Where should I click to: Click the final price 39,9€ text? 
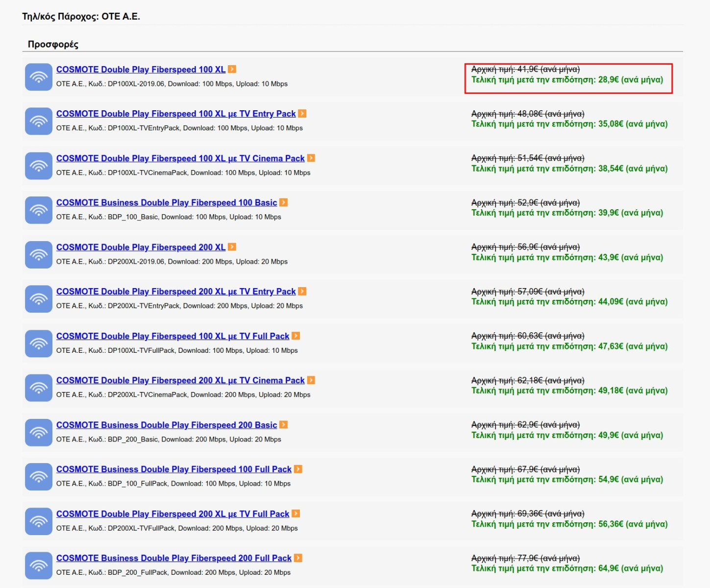(x=567, y=213)
